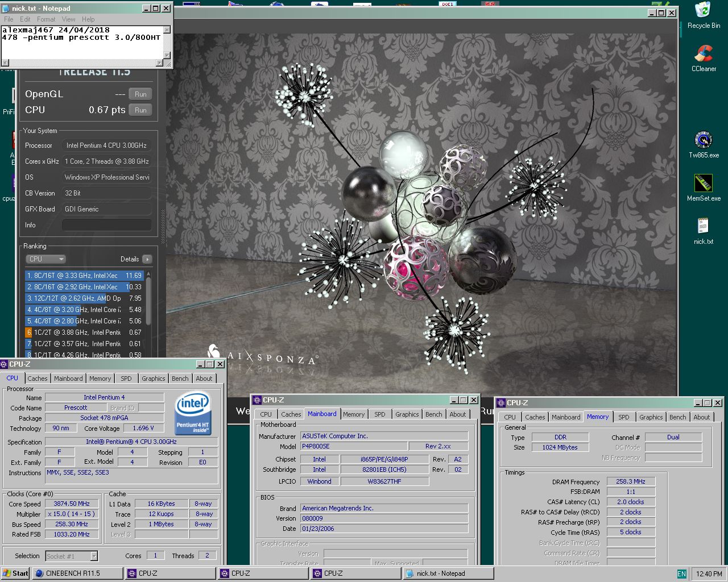Open Bench tab in CPU-Z CPU window
This screenshot has height=582, width=728.
coord(180,379)
